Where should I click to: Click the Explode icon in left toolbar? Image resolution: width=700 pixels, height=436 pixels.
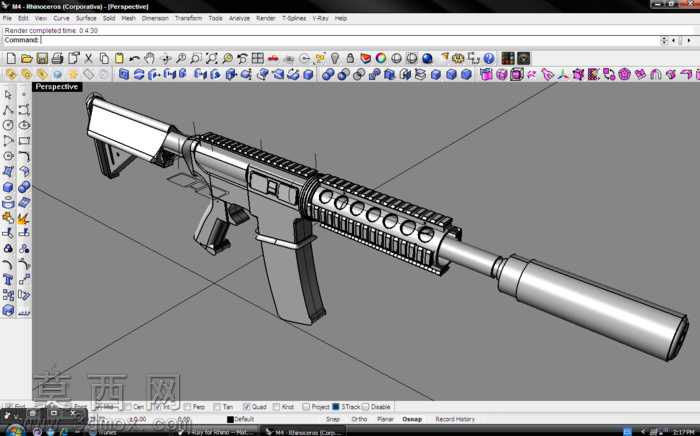click(x=24, y=218)
